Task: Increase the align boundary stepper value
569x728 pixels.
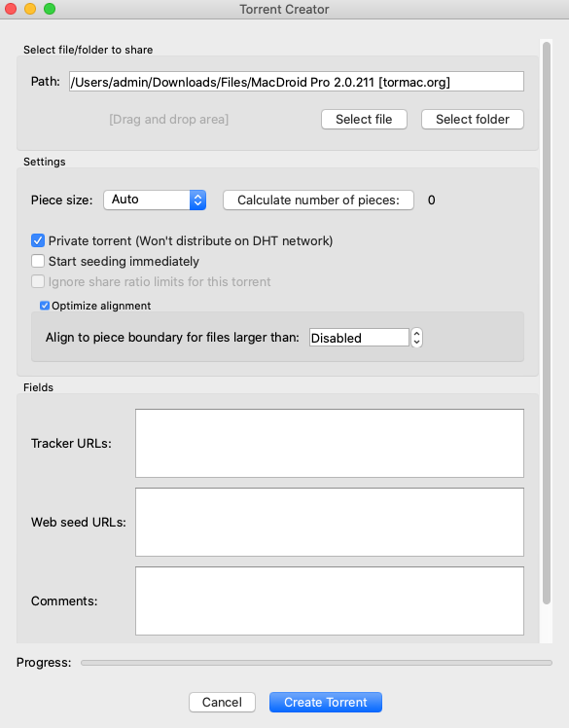Action: 416,333
